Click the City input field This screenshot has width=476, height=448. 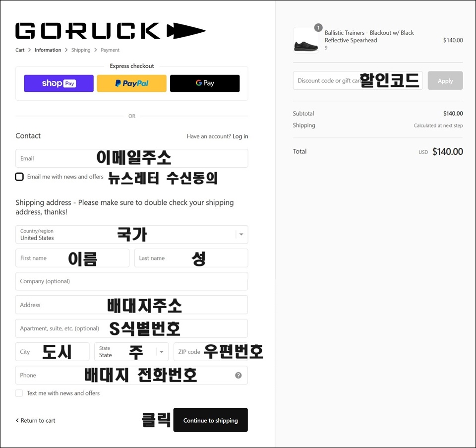pyautogui.click(x=53, y=352)
